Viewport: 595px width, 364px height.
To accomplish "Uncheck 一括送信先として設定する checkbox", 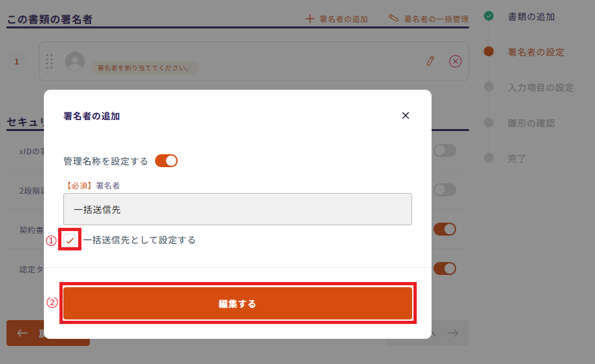I will click(x=70, y=240).
